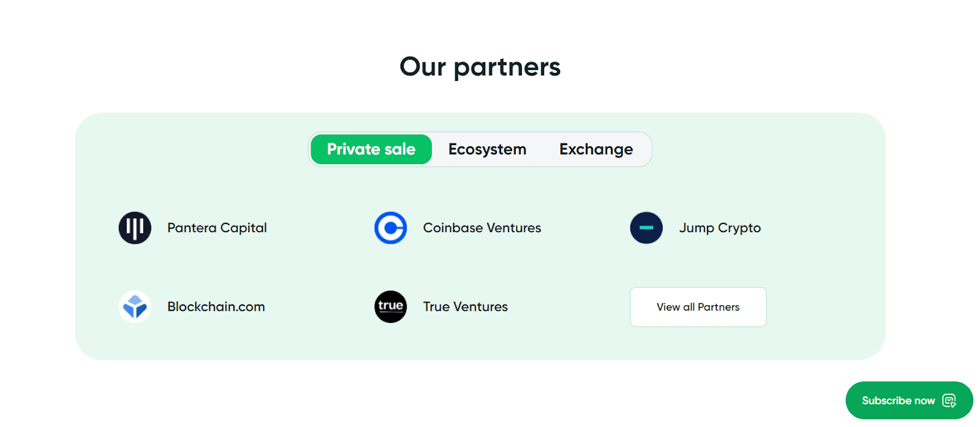Viewport: 980px width, 427px height.
Task: Select the Private sale tab
Action: point(371,149)
